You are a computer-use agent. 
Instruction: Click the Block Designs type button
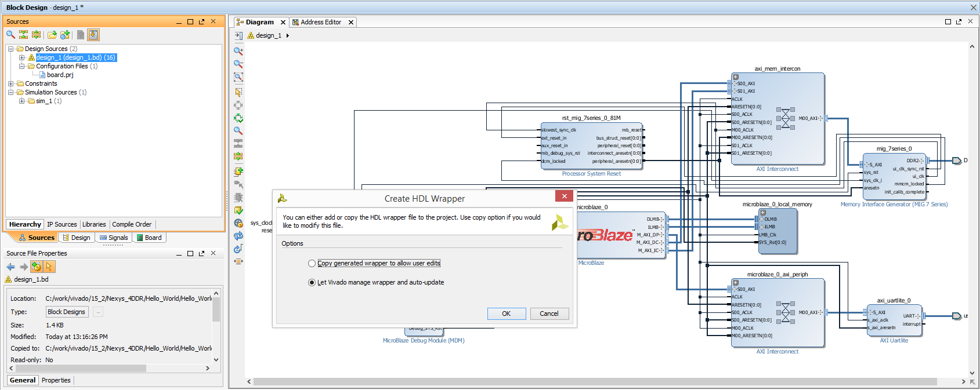(x=67, y=312)
